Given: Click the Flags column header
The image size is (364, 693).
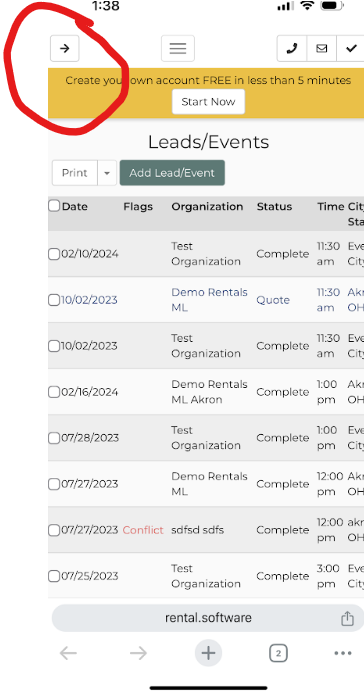Looking at the screenshot, I should pyautogui.click(x=138, y=206).
